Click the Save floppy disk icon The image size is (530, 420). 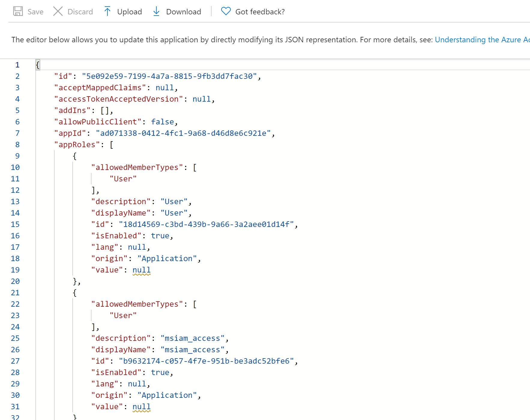tap(18, 11)
